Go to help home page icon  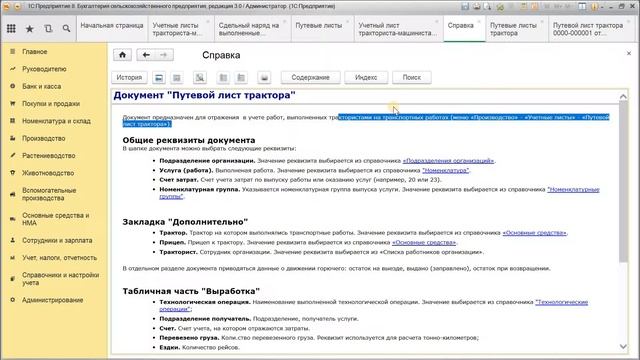pyautogui.click(x=122, y=55)
